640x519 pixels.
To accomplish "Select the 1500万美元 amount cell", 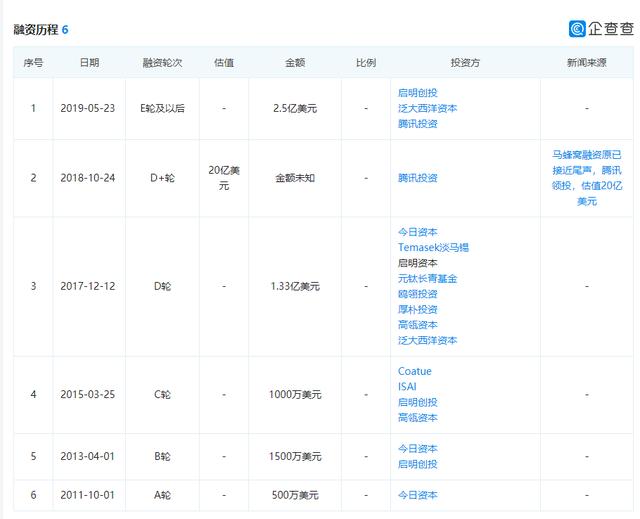I will (x=295, y=457).
